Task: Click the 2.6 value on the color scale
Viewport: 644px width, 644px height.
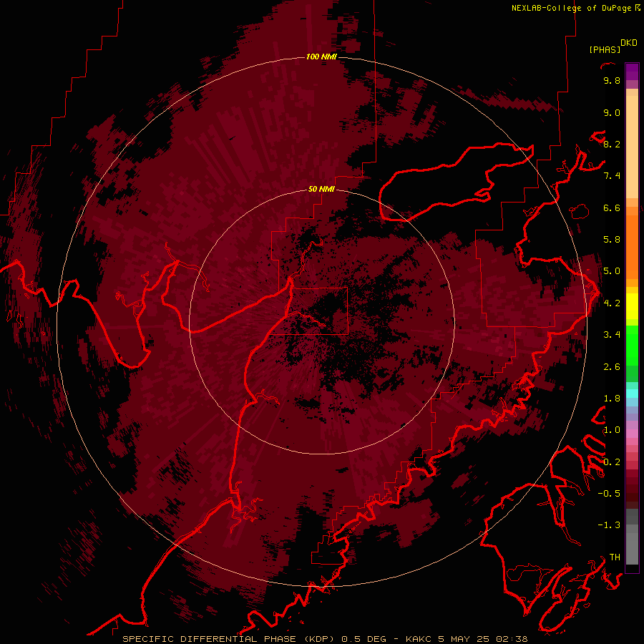Action: (x=612, y=367)
